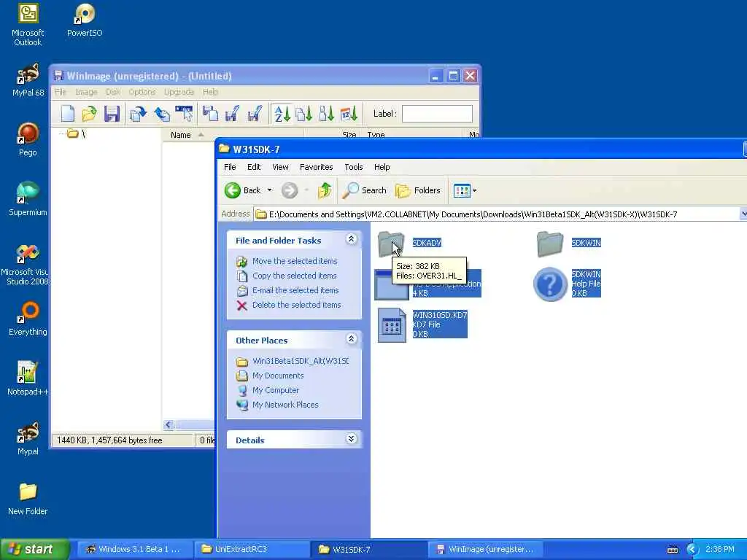Click Explorer address bar path

(473, 214)
